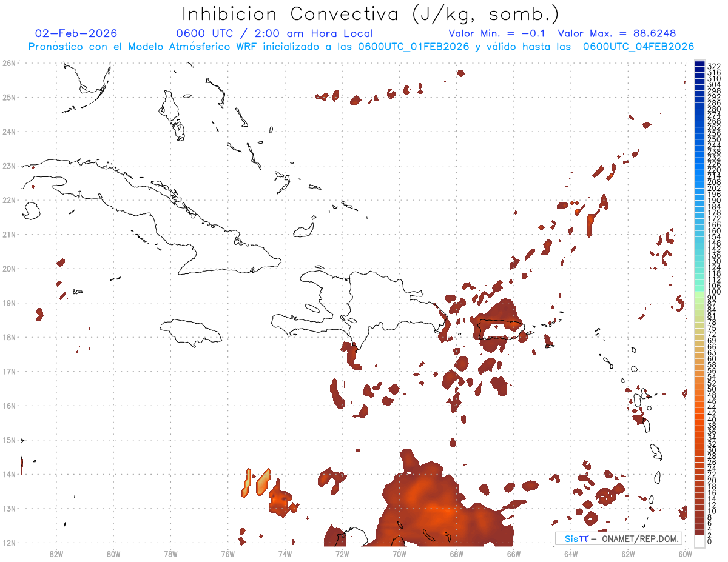Click the 13N latitude label

point(8,509)
